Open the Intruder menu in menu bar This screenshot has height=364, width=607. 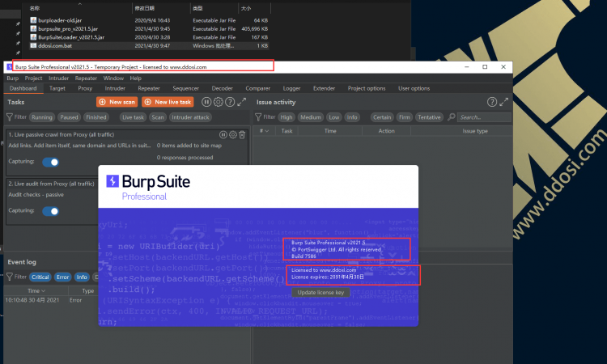pyautogui.click(x=58, y=78)
